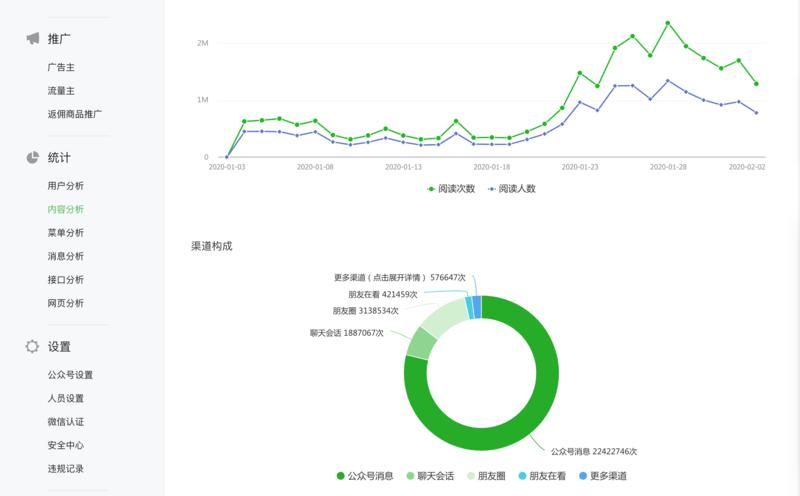Click the 2020-02-02 axis date label
The height and width of the screenshot is (496, 800).
click(x=747, y=167)
